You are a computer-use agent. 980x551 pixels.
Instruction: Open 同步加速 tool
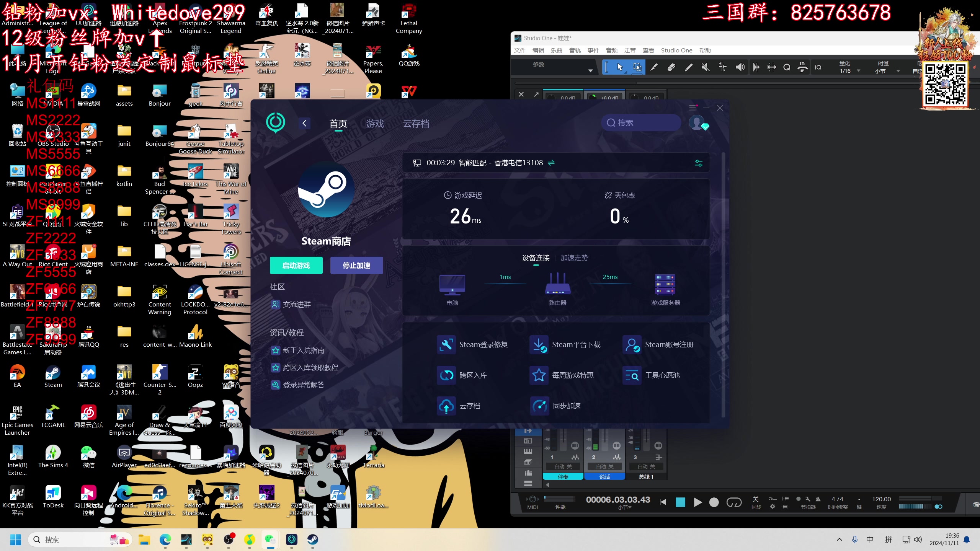(555, 406)
